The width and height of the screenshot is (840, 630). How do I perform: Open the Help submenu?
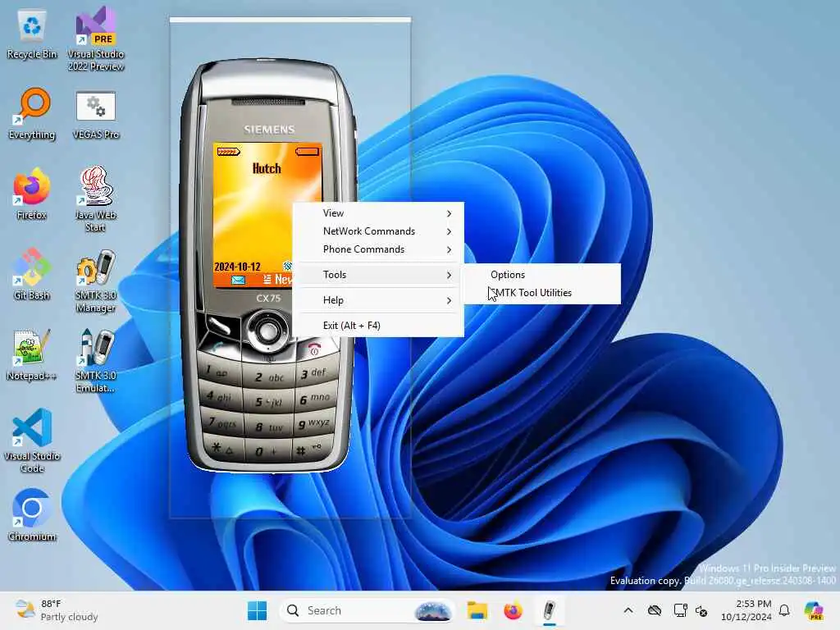point(379,300)
